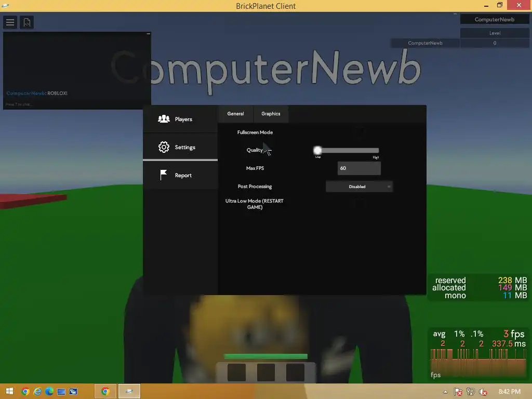Open the sixth pinned taskbar icon

[73, 392]
